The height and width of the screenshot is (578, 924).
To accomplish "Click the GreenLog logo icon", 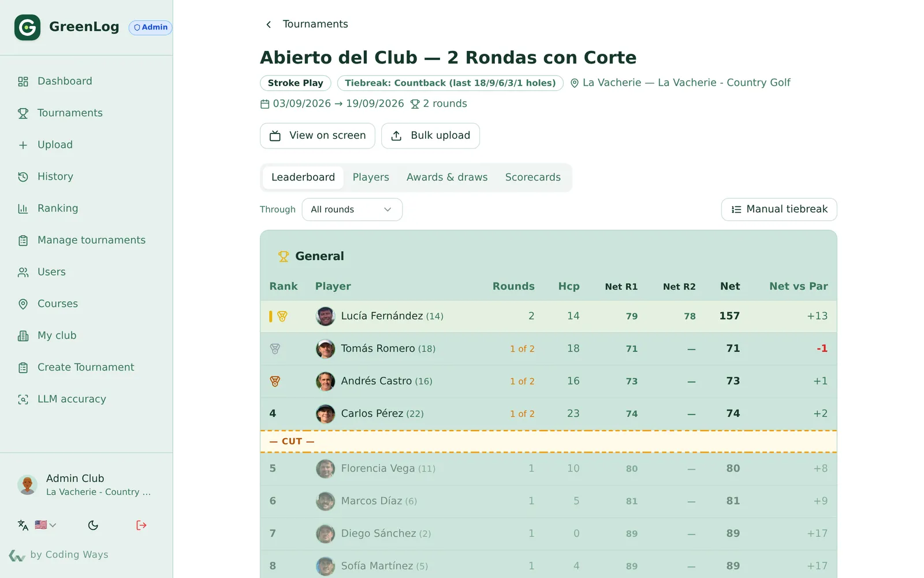I will [27, 27].
